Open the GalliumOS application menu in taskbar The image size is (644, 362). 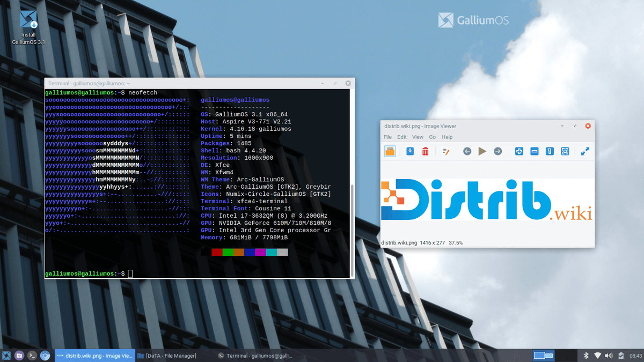point(6,356)
